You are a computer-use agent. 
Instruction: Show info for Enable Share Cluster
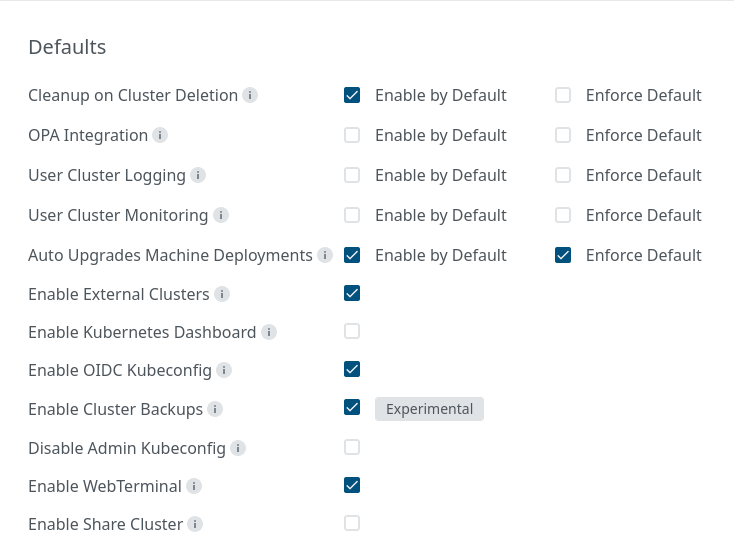(x=195, y=524)
